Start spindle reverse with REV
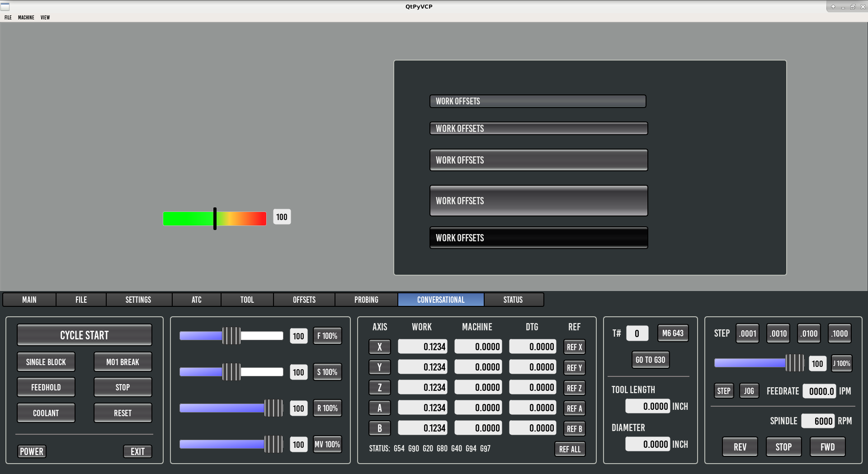868x474 pixels. click(740, 447)
